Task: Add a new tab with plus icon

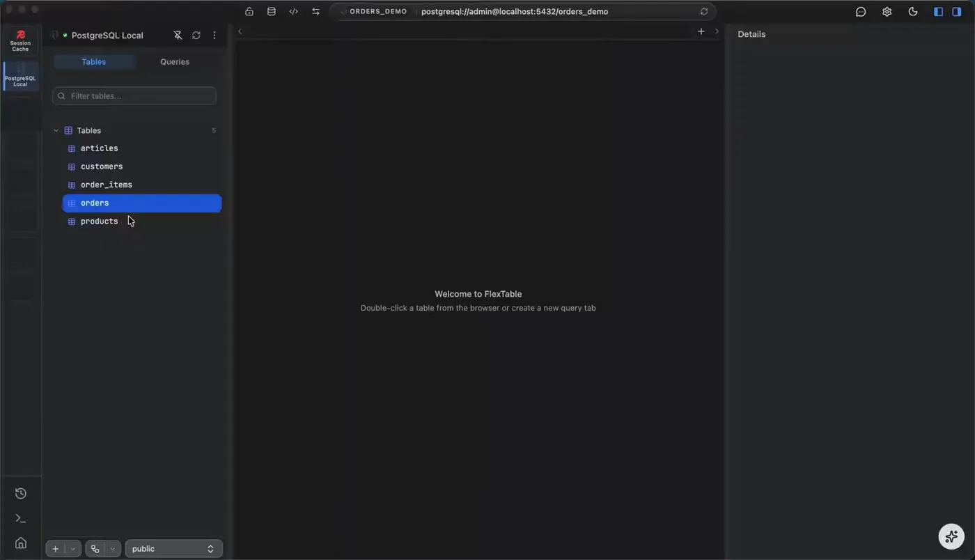Action: pyautogui.click(x=701, y=31)
